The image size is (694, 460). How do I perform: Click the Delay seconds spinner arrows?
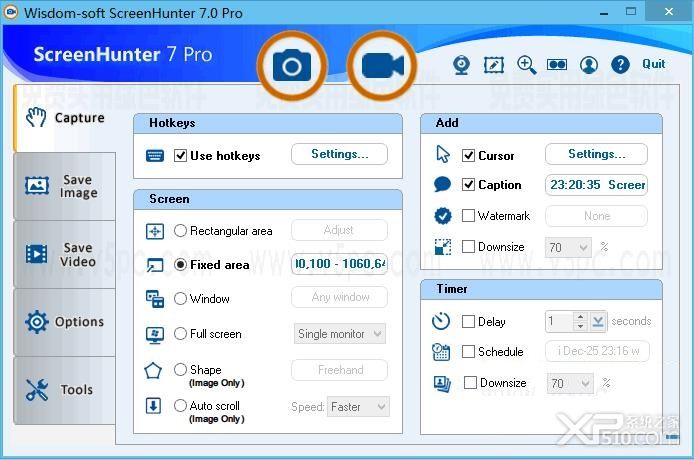click(580, 321)
